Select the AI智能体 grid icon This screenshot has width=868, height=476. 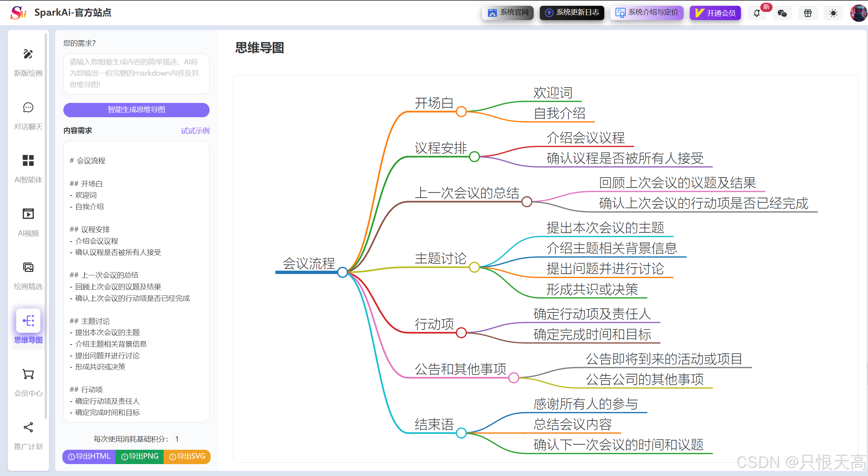click(28, 160)
